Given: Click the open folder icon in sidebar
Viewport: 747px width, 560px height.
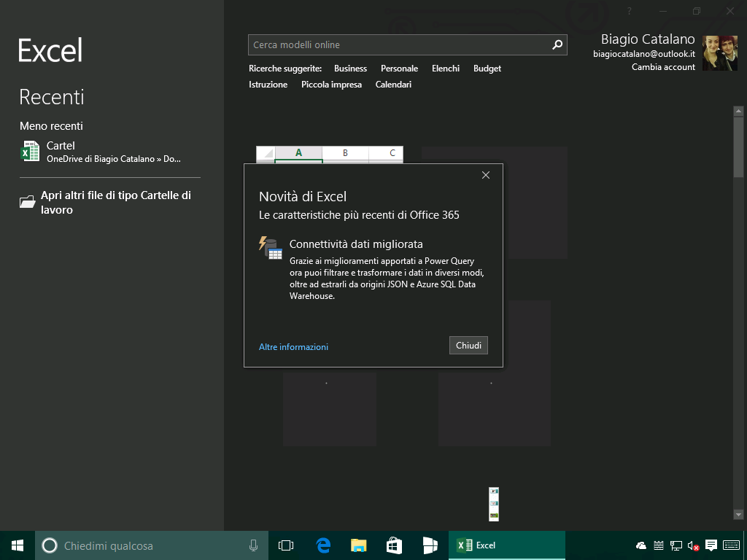Looking at the screenshot, I should pos(28,202).
